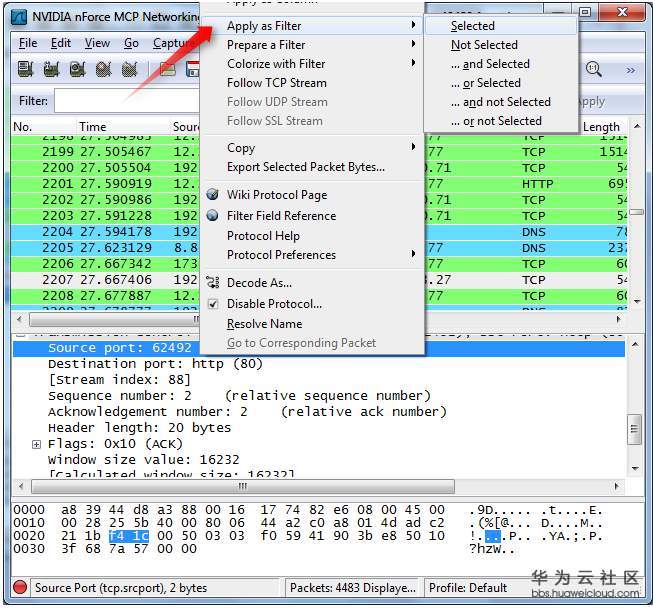Start a new live capture toolbar icon
Viewport: 653px width, 608px height.
pos(78,69)
